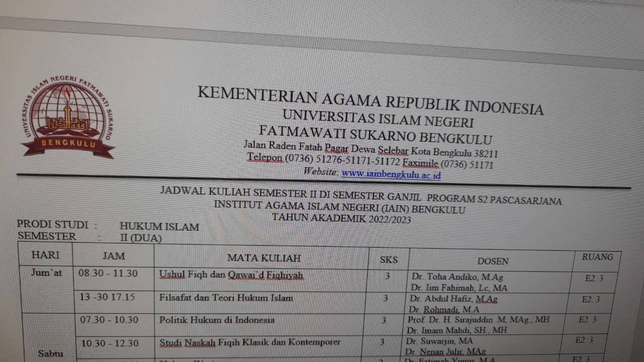Select the Sabtu day cell

[50, 353]
